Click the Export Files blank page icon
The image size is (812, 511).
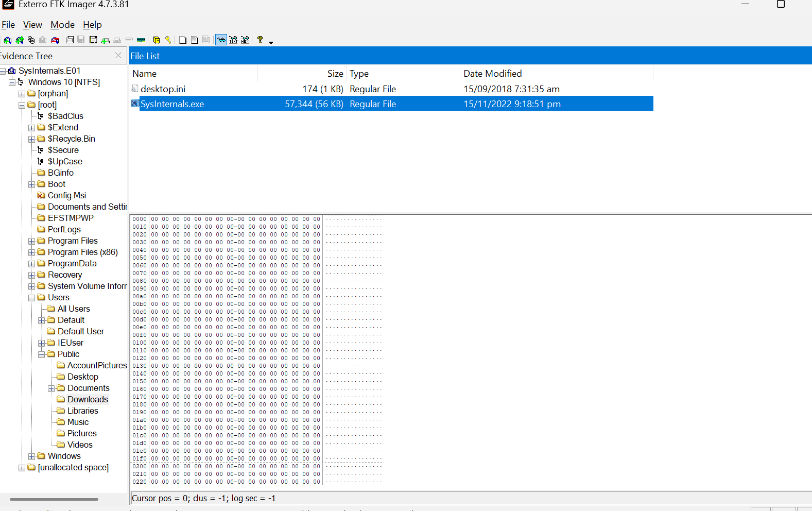click(183, 40)
